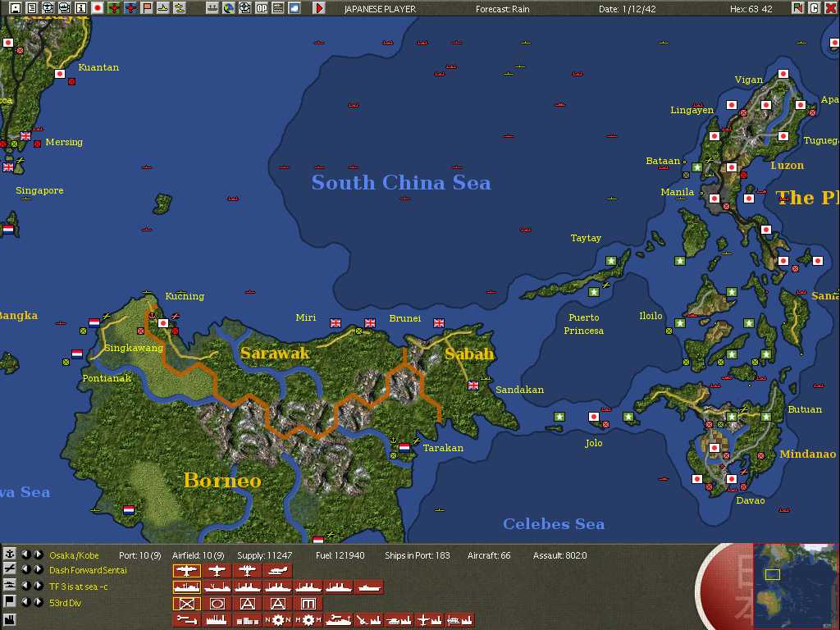Select the highlighted first ship type filter
840x630 pixels.
[x=186, y=587]
